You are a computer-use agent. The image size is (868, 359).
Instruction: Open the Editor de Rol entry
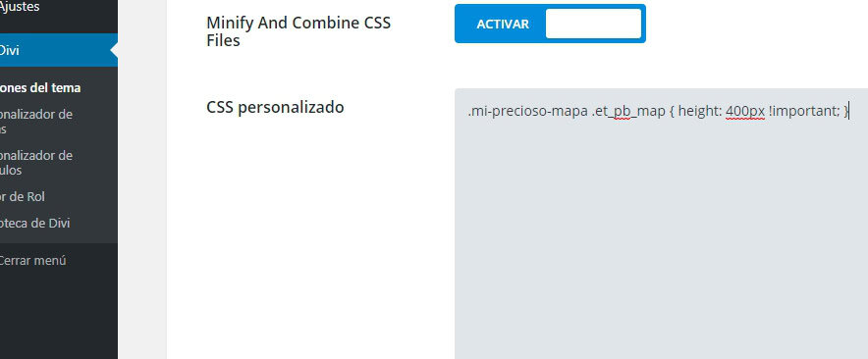pos(23,197)
